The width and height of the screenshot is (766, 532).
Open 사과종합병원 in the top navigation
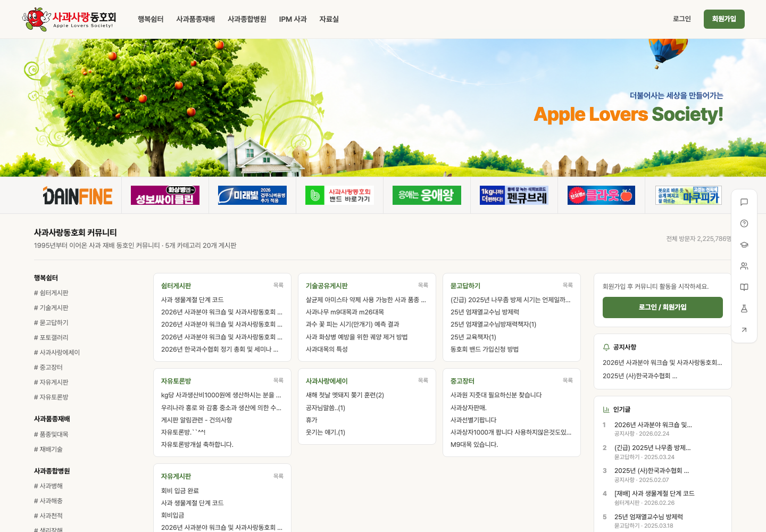pyautogui.click(x=247, y=19)
